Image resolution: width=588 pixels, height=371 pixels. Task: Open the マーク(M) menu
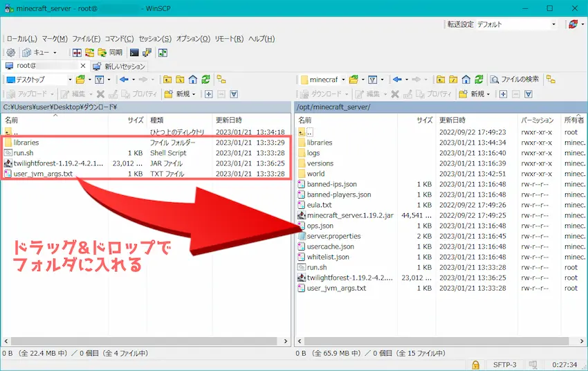point(55,39)
